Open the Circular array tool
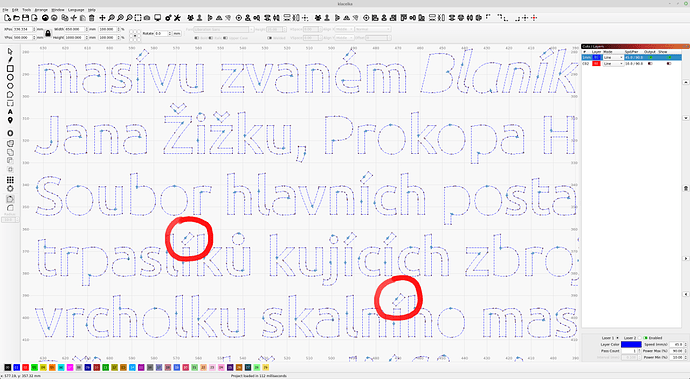This screenshot has height=379, width=690. click(x=10, y=189)
